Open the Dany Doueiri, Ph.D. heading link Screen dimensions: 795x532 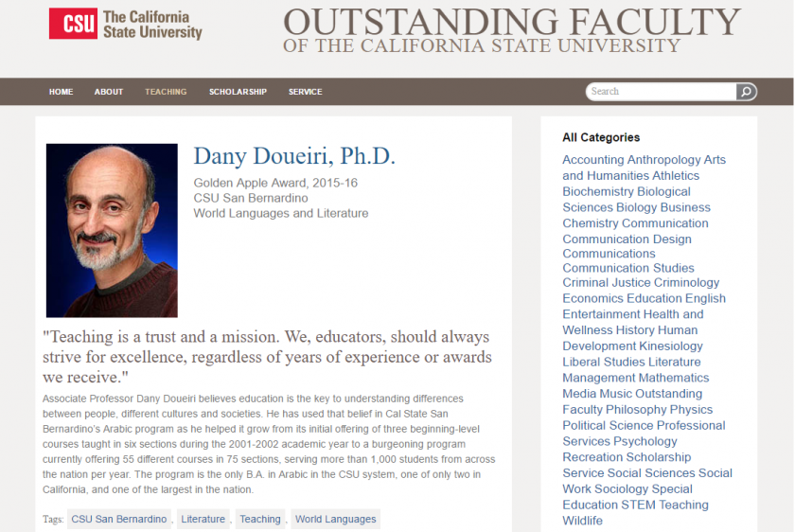(x=294, y=156)
